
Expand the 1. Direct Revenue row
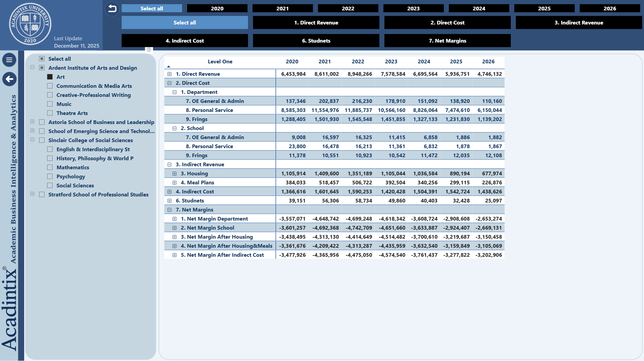[x=169, y=74]
